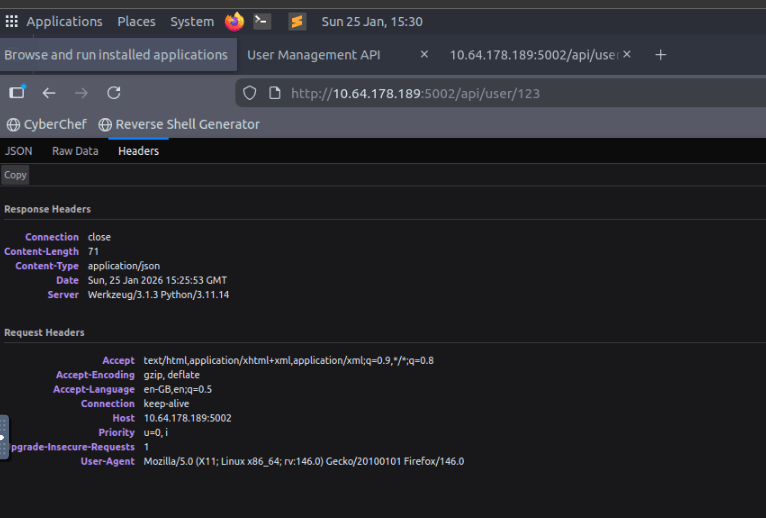
Task: Click the response Connection value close
Action: [x=99, y=237]
